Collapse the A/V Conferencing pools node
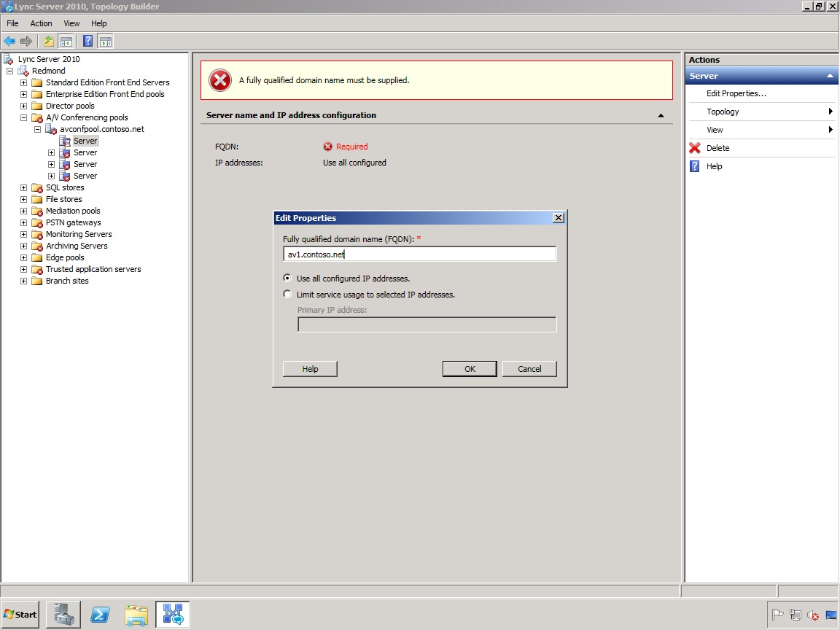The width and height of the screenshot is (840, 630). (23, 117)
